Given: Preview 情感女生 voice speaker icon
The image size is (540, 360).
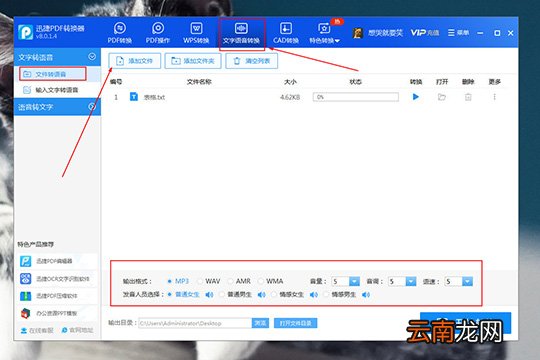Looking at the screenshot, I should [x=314, y=295].
